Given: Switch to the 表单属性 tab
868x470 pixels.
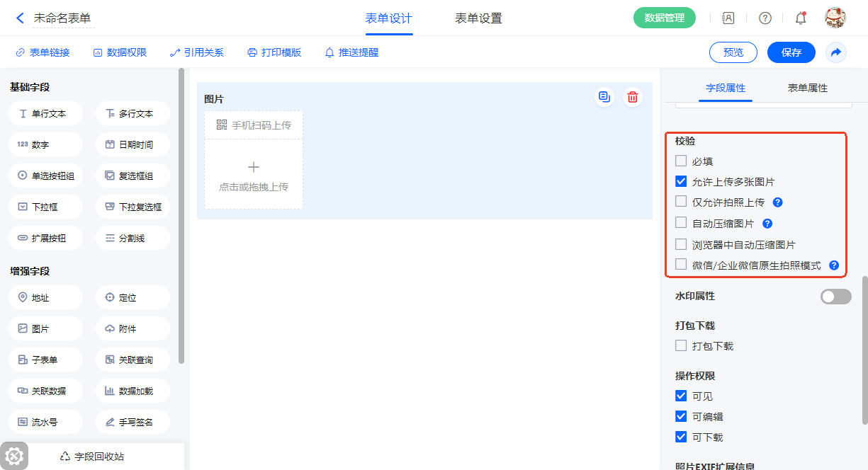Looking at the screenshot, I should [x=807, y=88].
